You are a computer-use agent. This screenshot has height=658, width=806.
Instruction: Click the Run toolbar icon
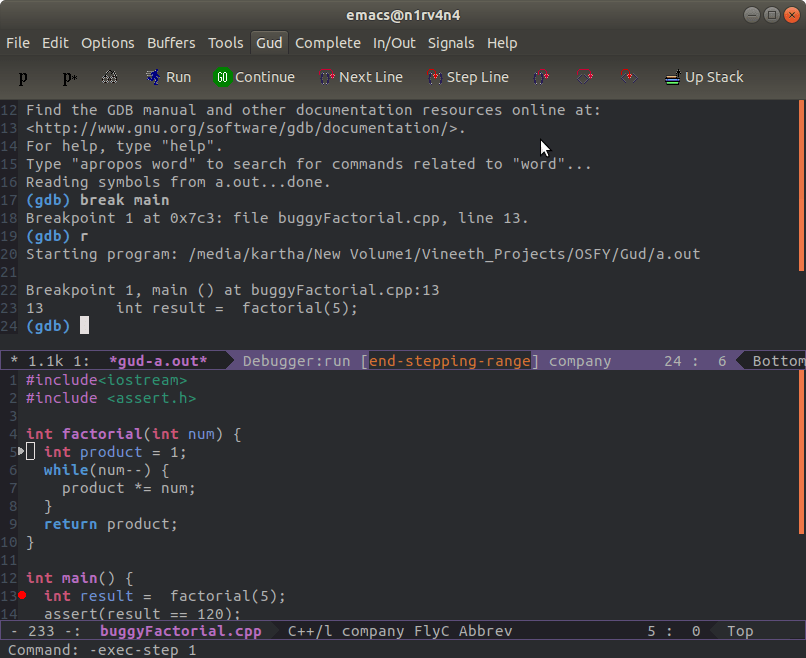click(x=167, y=77)
